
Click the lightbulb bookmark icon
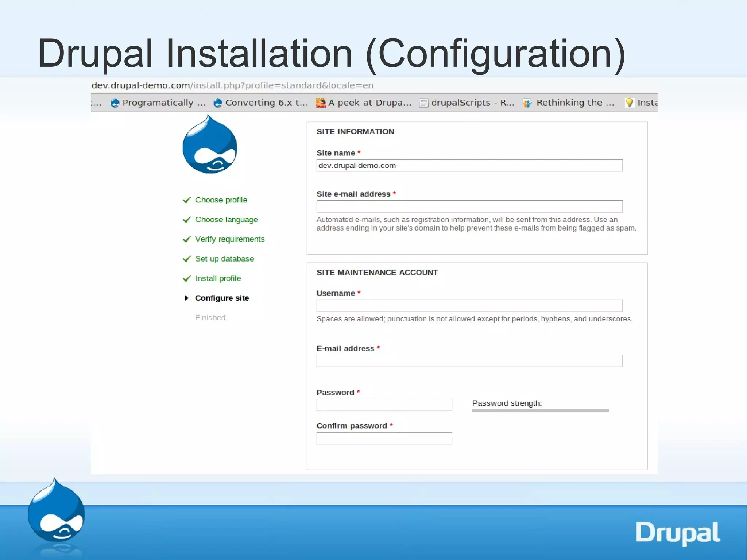tap(629, 103)
